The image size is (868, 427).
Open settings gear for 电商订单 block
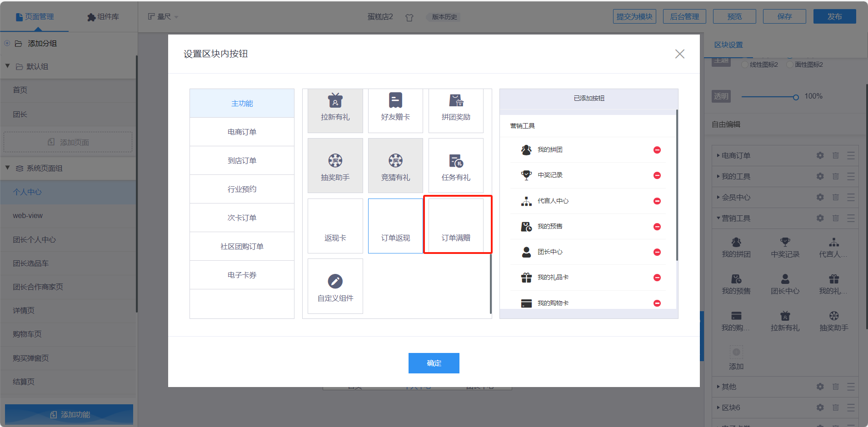click(820, 155)
